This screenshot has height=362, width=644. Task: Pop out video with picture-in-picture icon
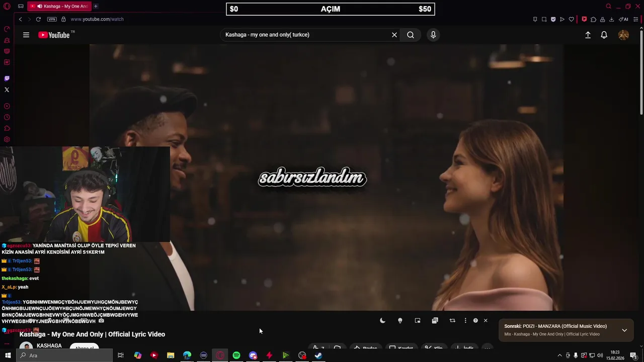point(418,320)
